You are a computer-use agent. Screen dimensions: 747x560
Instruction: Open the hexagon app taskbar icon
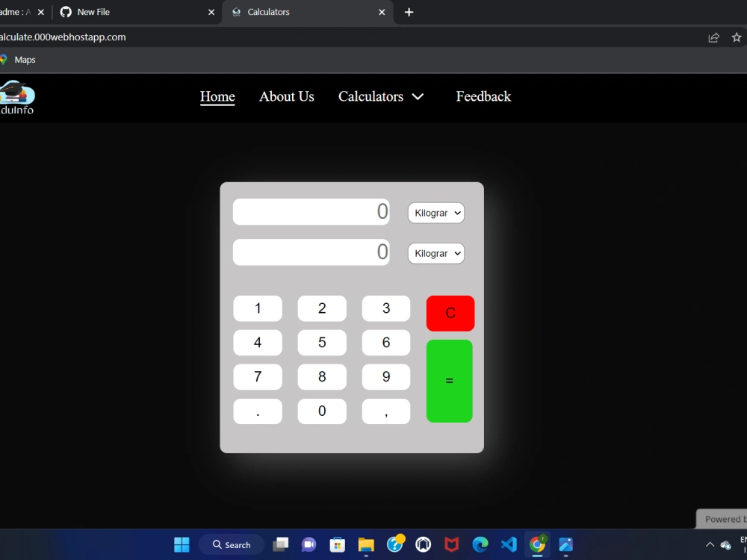click(x=423, y=544)
